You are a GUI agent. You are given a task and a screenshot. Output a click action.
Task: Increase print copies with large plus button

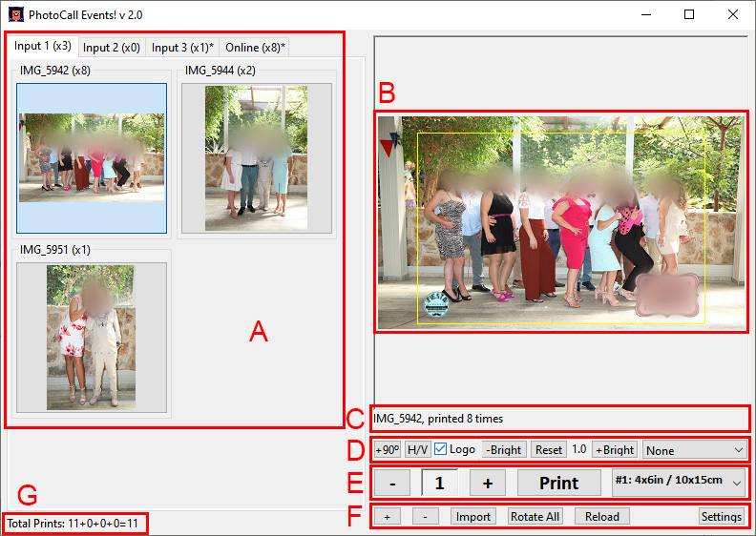(x=488, y=483)
